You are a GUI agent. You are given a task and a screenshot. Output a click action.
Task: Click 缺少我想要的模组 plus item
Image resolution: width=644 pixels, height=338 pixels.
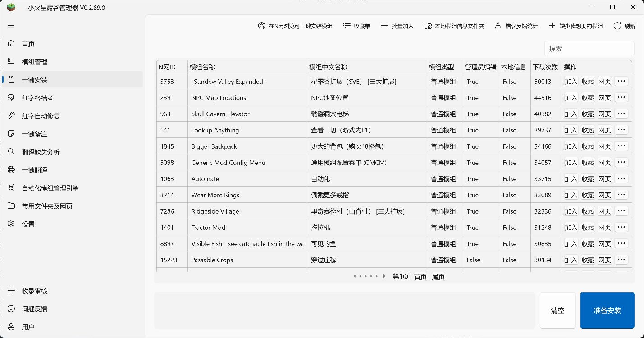[x=575, y=26]
